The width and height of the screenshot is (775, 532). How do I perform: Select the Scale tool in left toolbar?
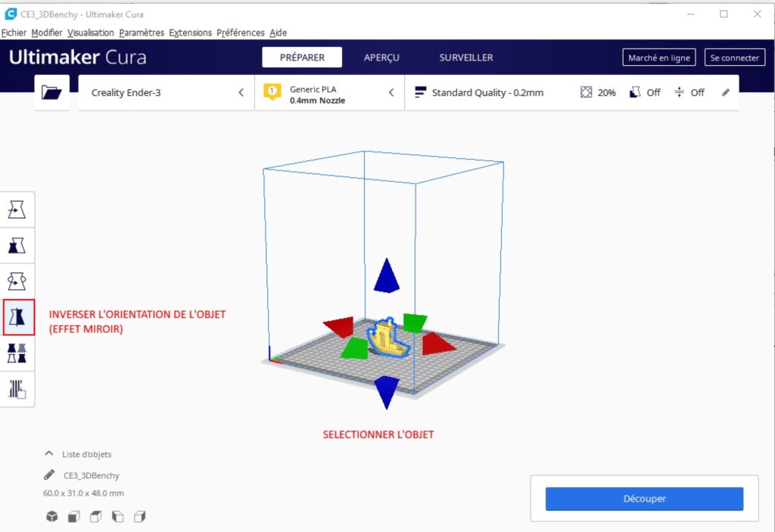click(17, 246)
